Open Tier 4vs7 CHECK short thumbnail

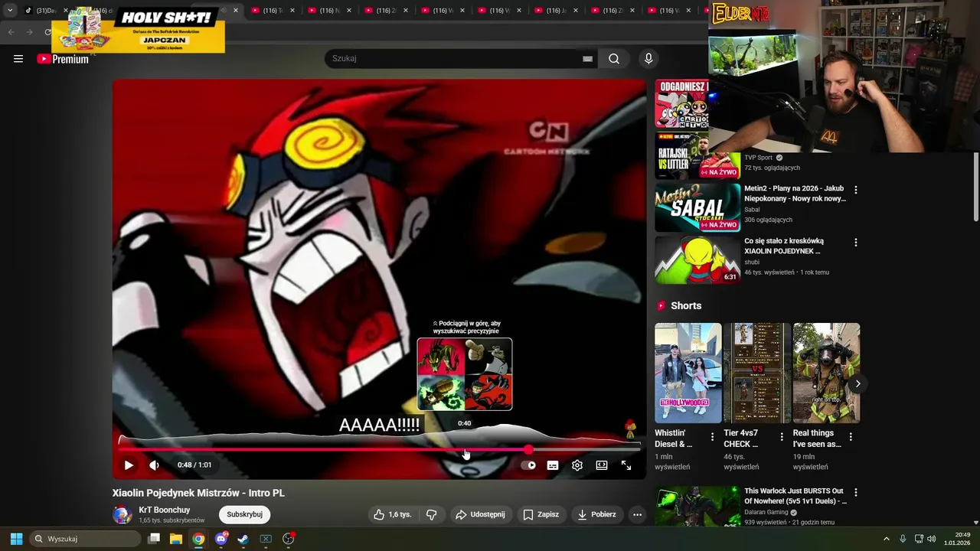[757, 373]
